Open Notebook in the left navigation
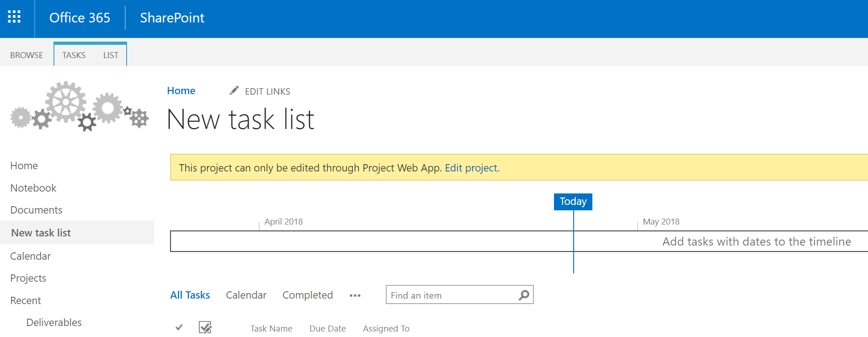This screenshot has height=337, width=868. click(x=33, y=188)
